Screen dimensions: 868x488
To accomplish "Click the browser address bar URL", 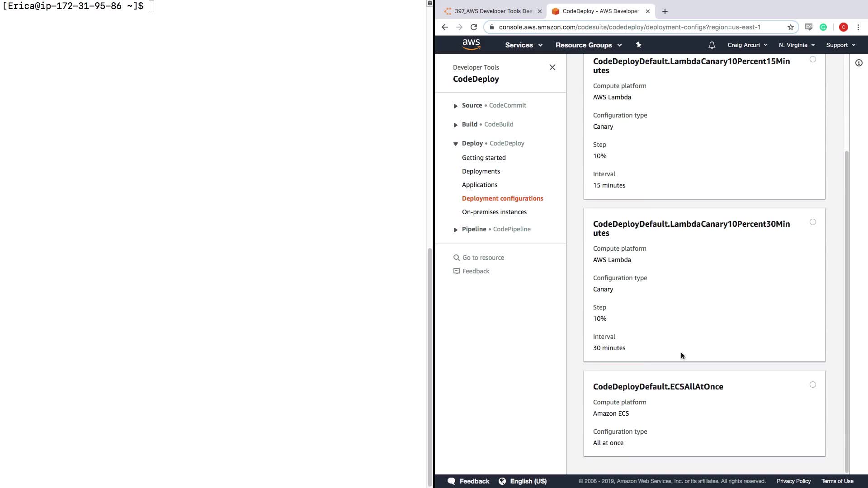I will pos(629,27).
